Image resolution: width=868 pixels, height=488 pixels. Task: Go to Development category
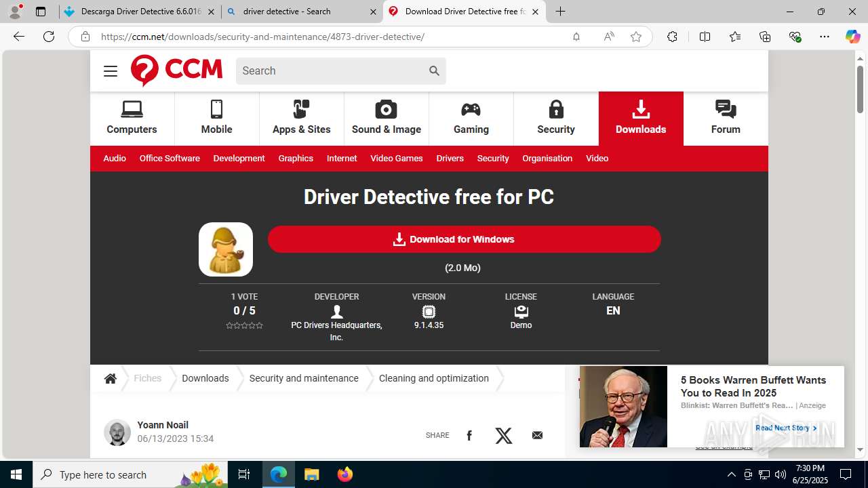[239, 158]
